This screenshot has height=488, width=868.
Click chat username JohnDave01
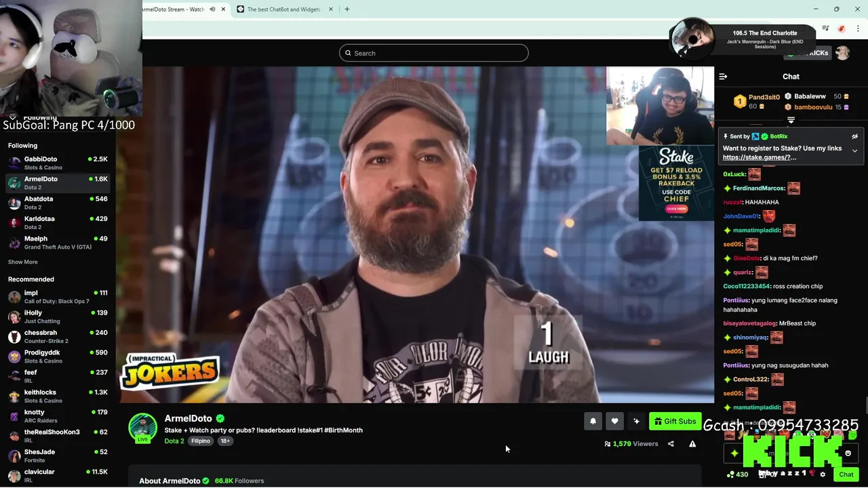click(741, 216)
